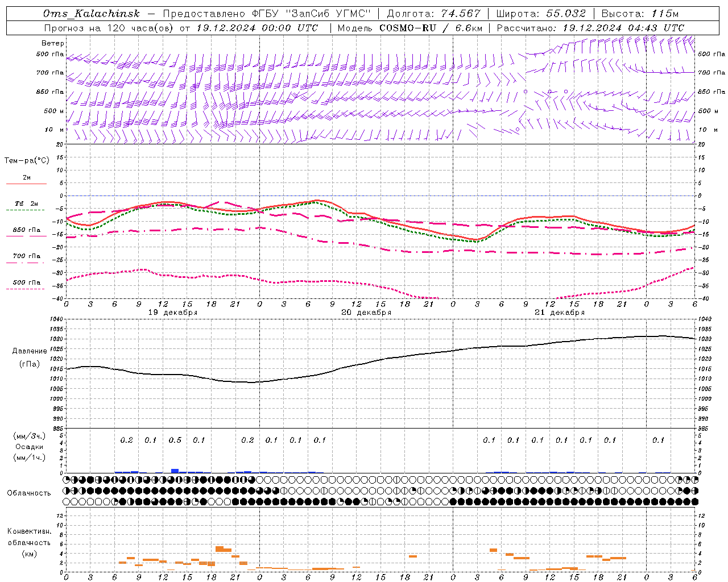Select the 850 гПа temperature legend entry

pyautogui.click(x=27, y=230)
